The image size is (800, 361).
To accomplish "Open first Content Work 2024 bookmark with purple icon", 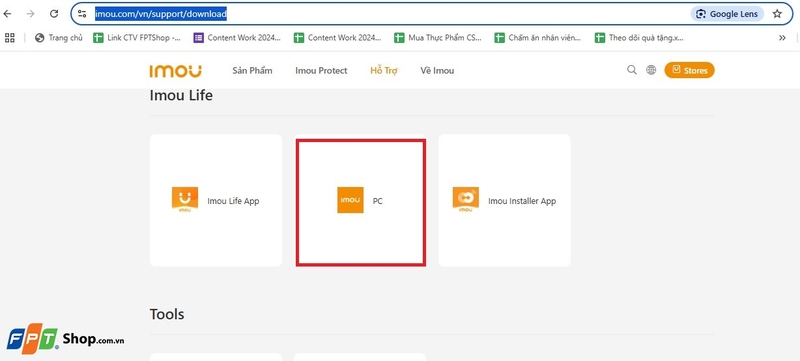I will point(237,38).
